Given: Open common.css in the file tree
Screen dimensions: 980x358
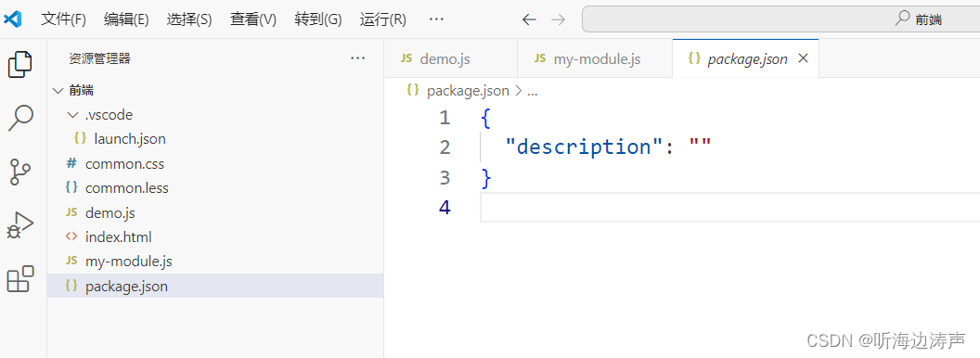Looking at the screenshot, I should click(215, 163).
